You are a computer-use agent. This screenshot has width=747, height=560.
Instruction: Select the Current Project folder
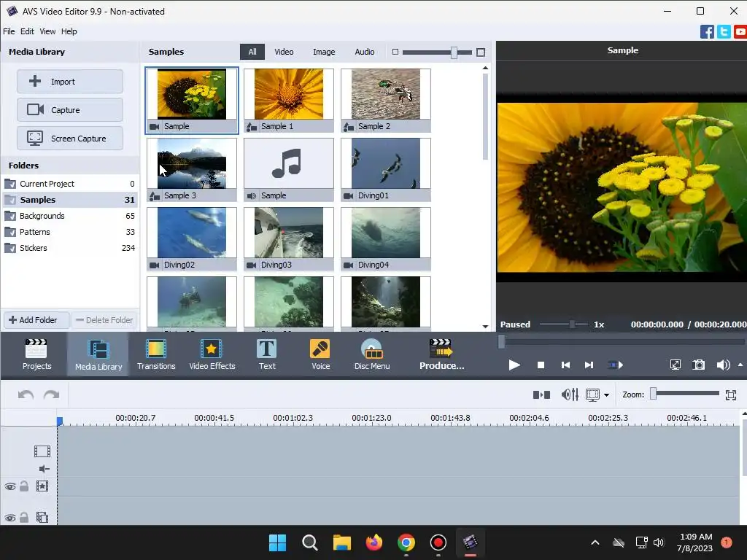tap(69, 184)
